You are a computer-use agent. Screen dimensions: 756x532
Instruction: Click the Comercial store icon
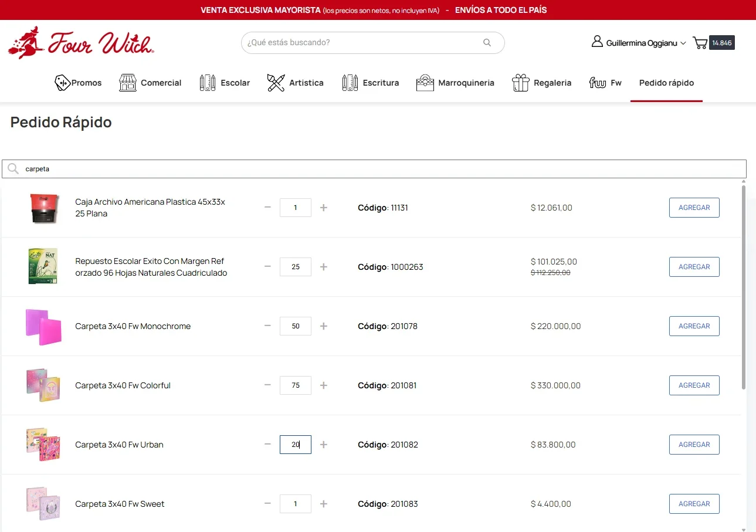pyautogui.click(x=128, y=83)
